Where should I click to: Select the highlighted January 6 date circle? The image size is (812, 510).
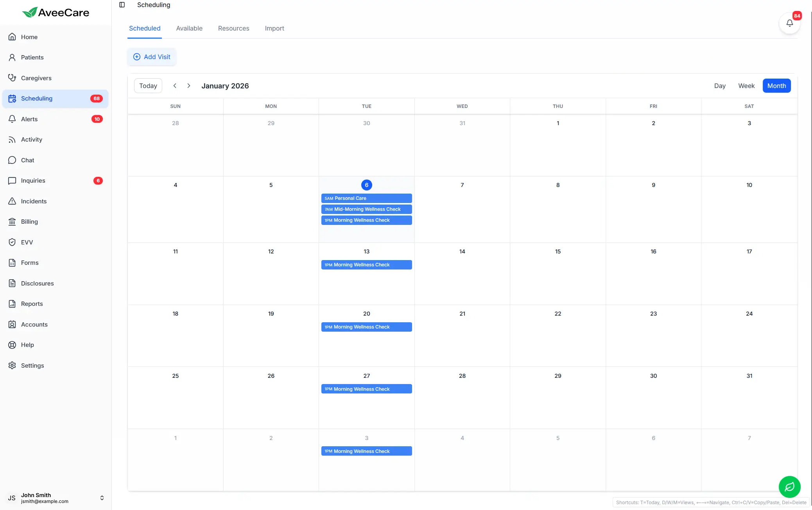point(366,185)
